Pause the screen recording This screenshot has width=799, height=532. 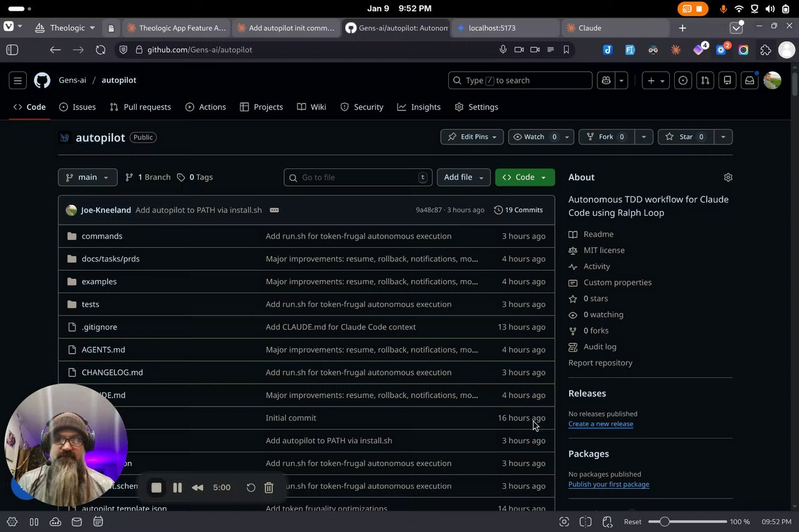[177, 488]
